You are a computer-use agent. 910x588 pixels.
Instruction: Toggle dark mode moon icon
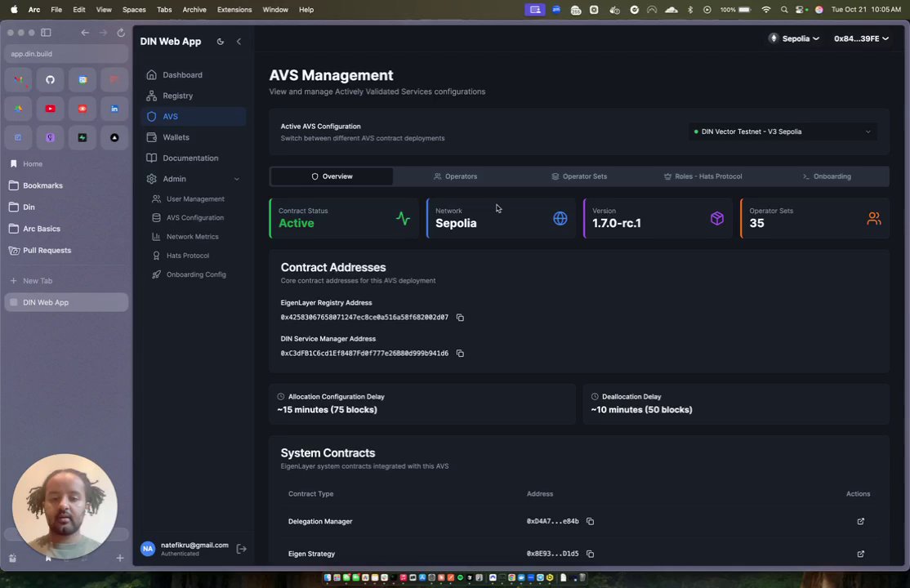220,41
